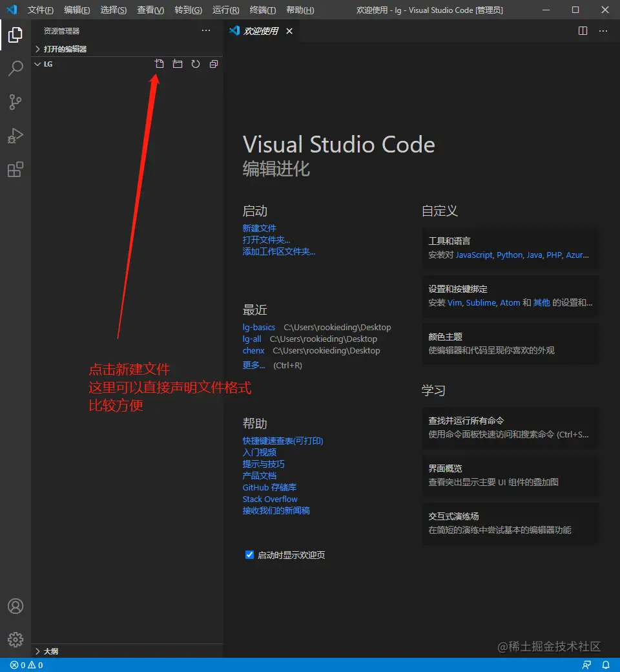Open the 提示与技巧 link
620x672 pixels.
263,464
